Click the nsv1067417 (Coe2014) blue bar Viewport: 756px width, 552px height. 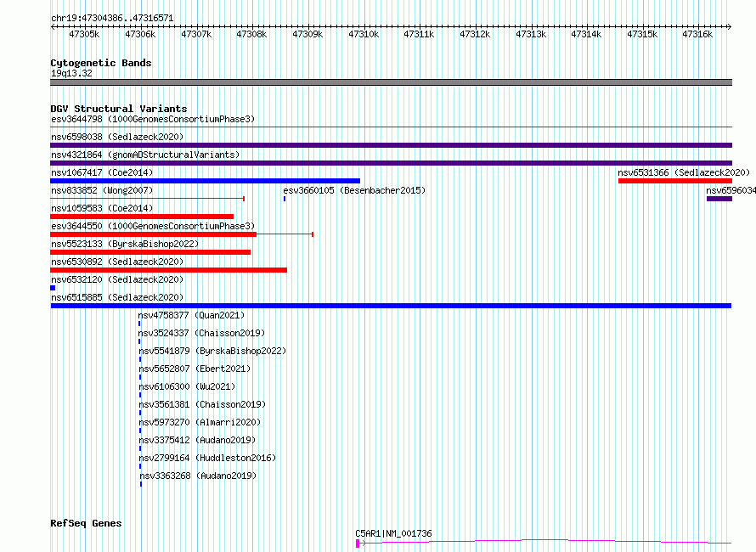205,181
